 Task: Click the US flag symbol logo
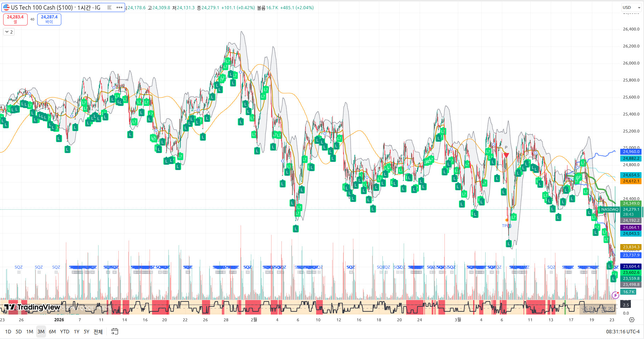6,7
